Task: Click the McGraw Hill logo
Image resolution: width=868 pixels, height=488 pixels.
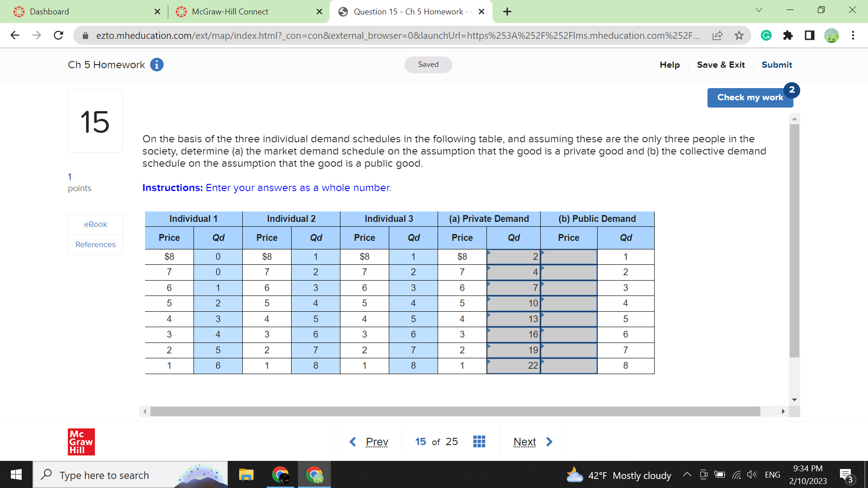Action: click(x=81, y=441)
